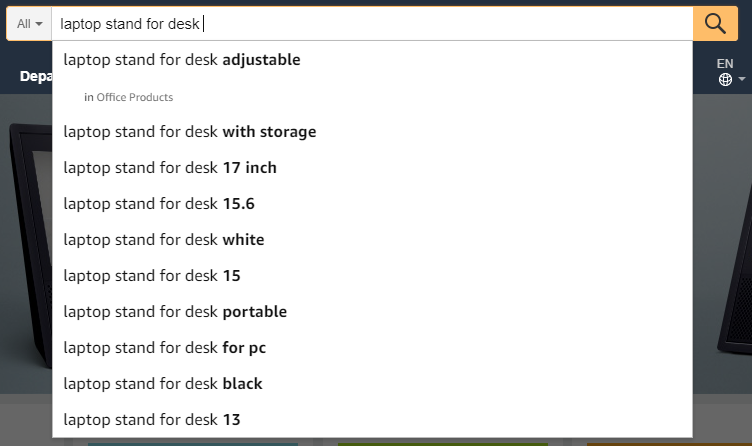Pick the portable laptop stand suggestion
The image size is (752, 446).
(x=175, y=311)
